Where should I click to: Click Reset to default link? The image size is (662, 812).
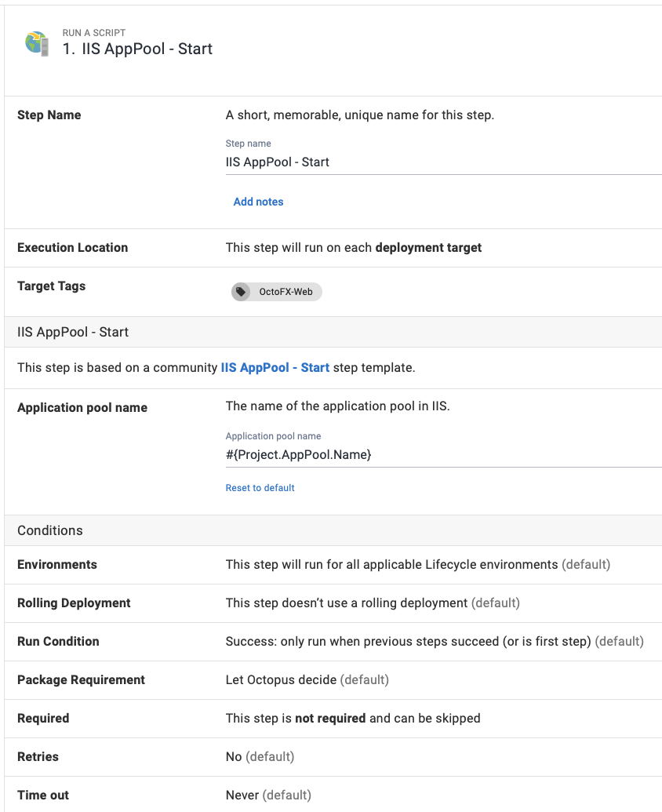coord(260,488)
